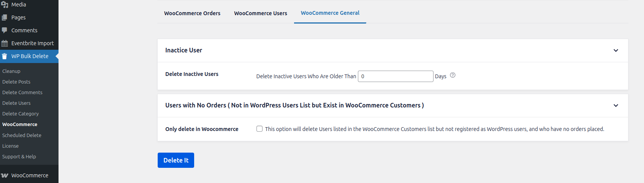Collapse the Users with No Orders chevron
Viewport: 644px width, 183px height.
(x=616, y=106)
